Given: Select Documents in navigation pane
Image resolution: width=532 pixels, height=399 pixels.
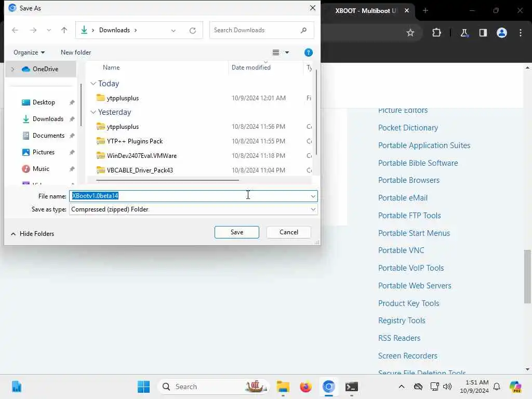Looking at the screenshot, I should (48, 136).
